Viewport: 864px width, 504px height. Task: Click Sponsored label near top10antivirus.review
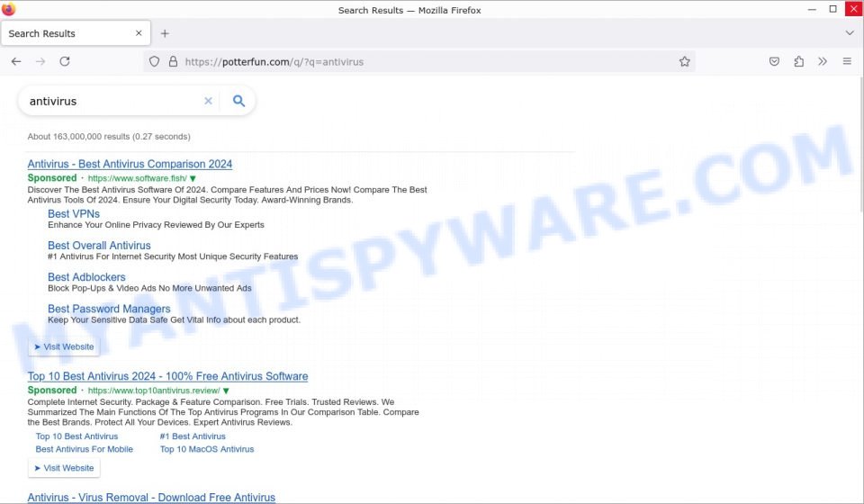pyautogui.click(x=52, y=390)
